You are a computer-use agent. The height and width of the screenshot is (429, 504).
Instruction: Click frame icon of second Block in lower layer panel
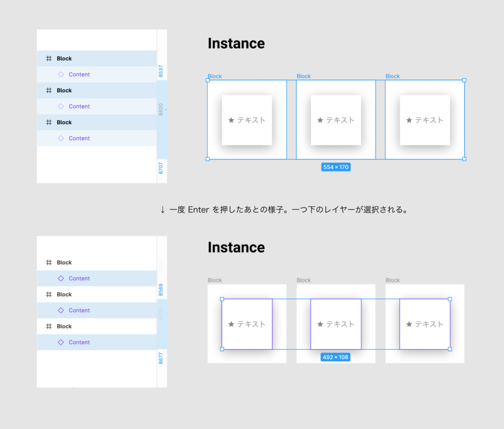pyautogui.click(x=49, y=295)
